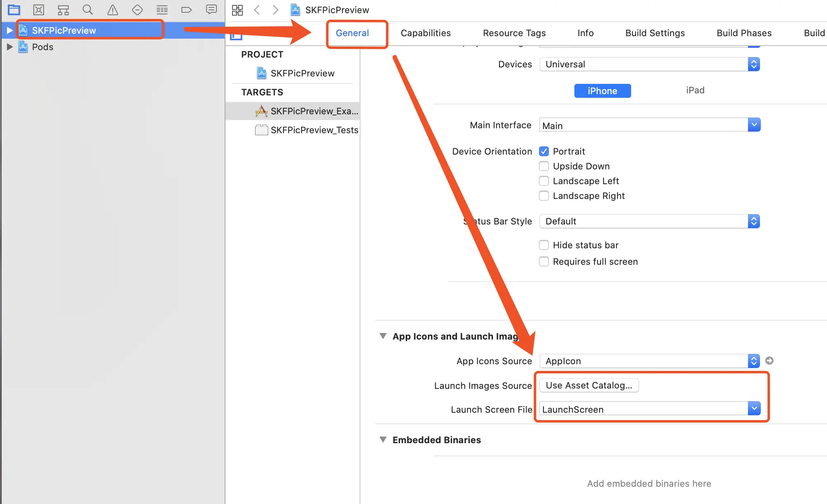The image size is (827, 504).
Task: Enable Landscape Left orientation
Action: [544, 181]
